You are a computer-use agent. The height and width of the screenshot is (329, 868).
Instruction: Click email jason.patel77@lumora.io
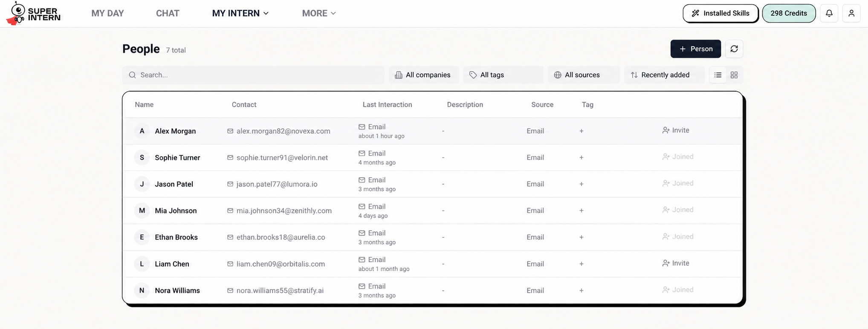[277, 184]
